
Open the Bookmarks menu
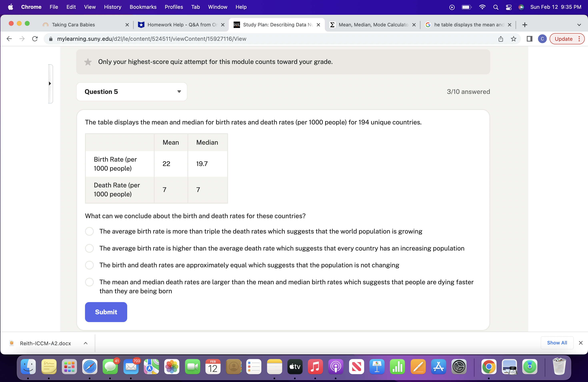pyautogui.click(x=143, y=7)
